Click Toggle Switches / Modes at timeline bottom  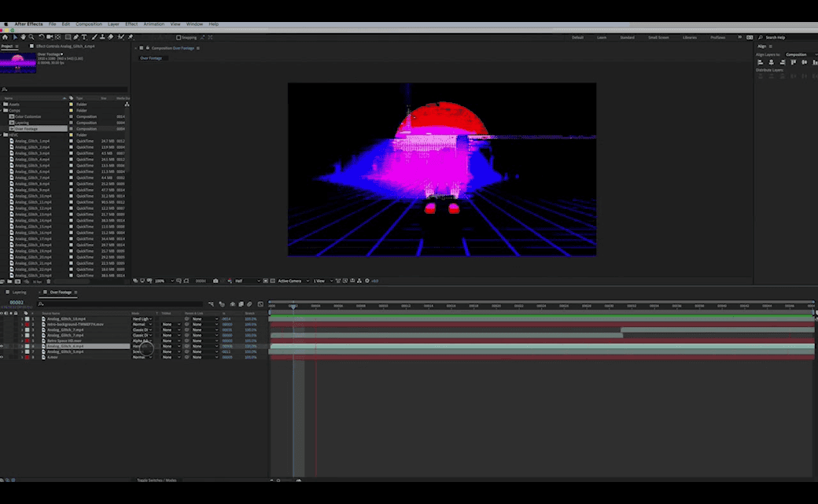click(157, 480)
